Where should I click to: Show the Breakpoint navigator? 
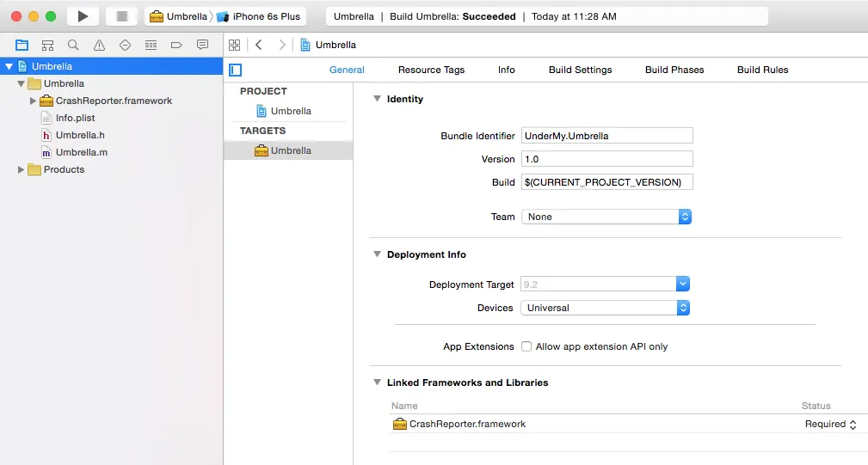pyautogui.click(x=176, y=45)
